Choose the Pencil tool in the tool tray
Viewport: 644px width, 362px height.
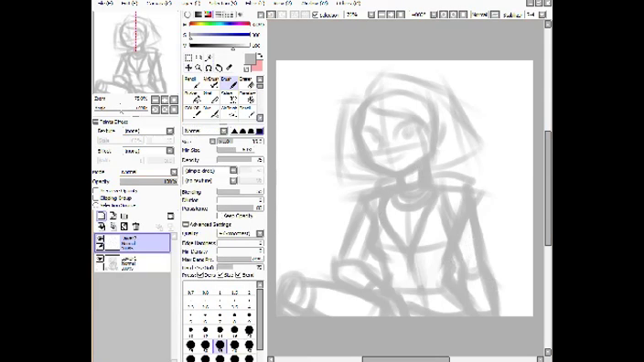[192, 82]
